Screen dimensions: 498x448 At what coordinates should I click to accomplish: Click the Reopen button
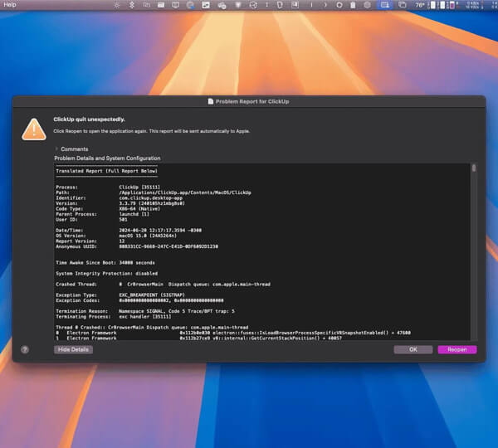pyautogui.click(x=457, y=349)
